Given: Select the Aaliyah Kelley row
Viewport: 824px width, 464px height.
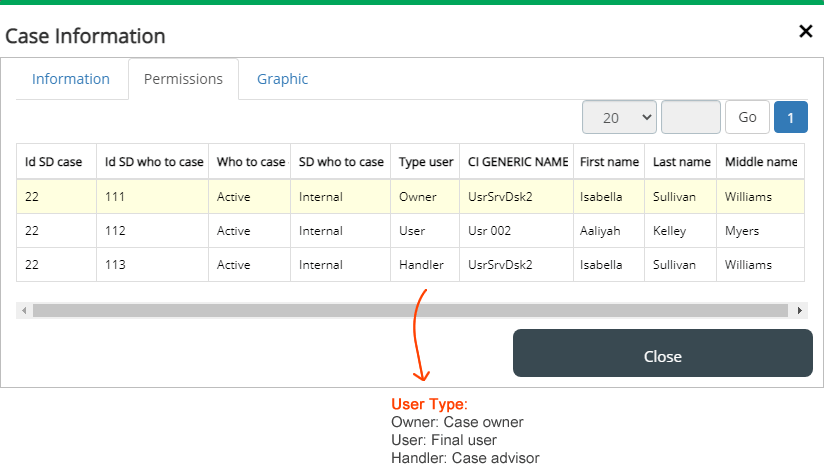Looking at the screenshot, I should tap(410, 231).
